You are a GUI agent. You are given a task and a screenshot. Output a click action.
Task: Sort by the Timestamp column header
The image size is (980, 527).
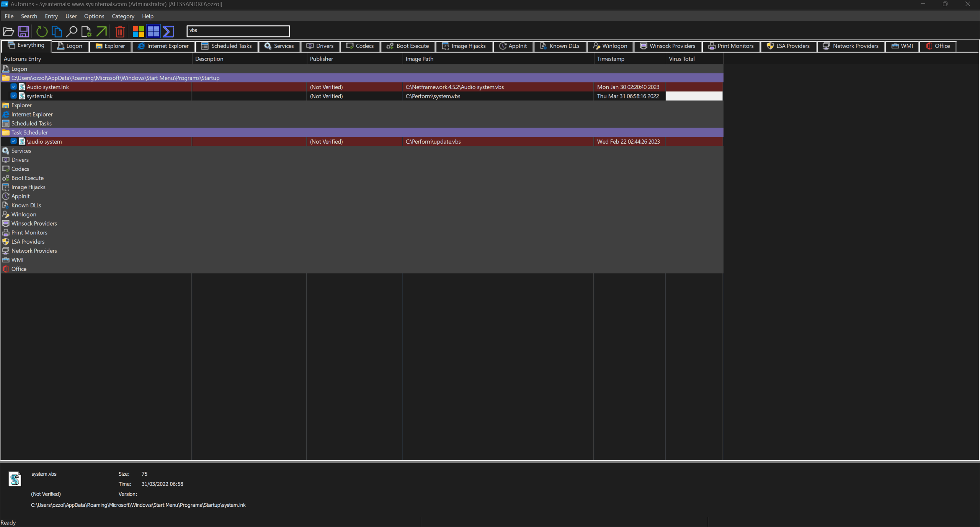coord(611,59)
